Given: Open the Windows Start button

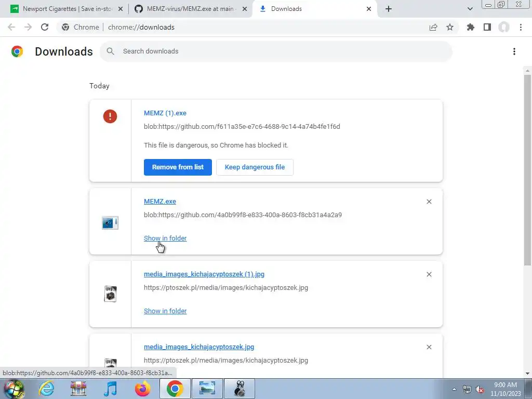Looking at the screenshot, I should coord(14,389).
